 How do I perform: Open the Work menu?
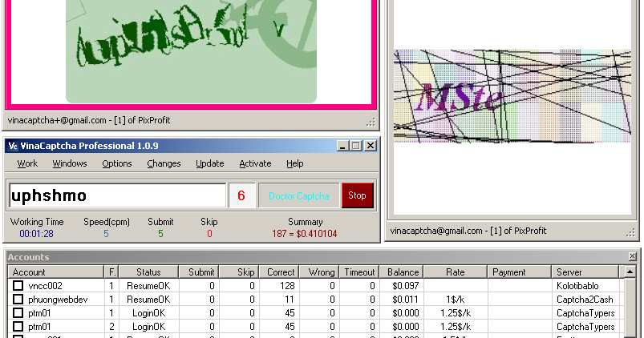point(27,163)
